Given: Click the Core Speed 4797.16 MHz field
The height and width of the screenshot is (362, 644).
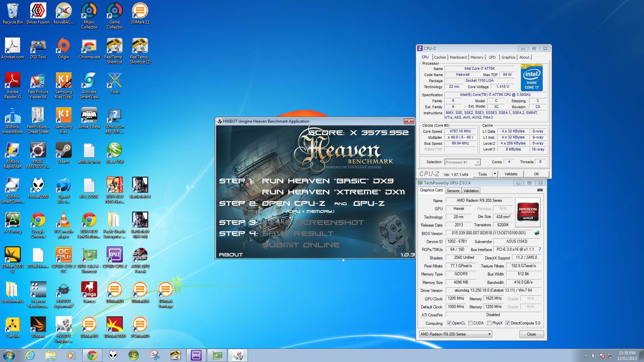Looking at the screenshot, I should (x=460, y=131).
